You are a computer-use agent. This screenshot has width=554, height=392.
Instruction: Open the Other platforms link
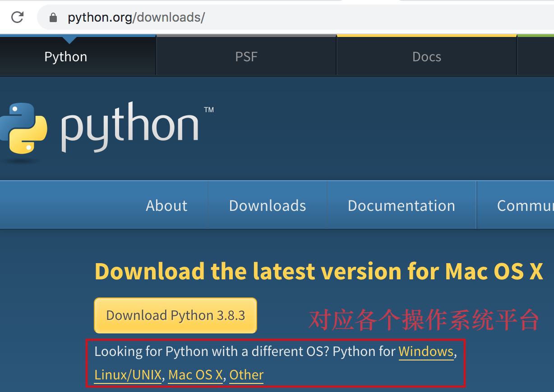click(246, 374)
